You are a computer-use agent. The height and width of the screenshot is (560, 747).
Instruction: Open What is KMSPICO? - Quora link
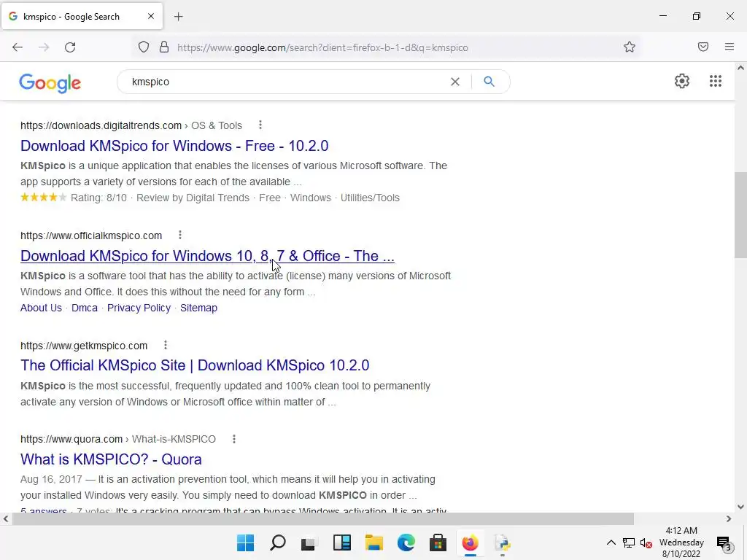111,459
